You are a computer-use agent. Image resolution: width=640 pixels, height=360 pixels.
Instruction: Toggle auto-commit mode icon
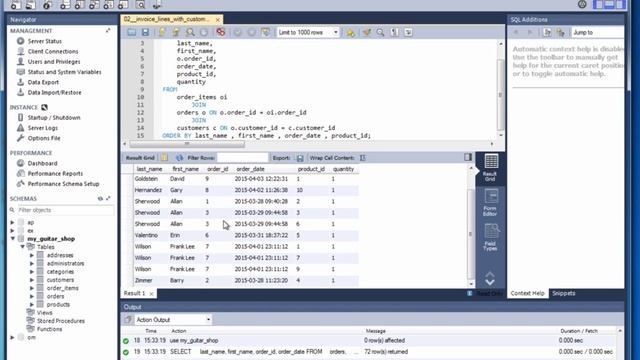pyautogui.click(x=265, y=32)
